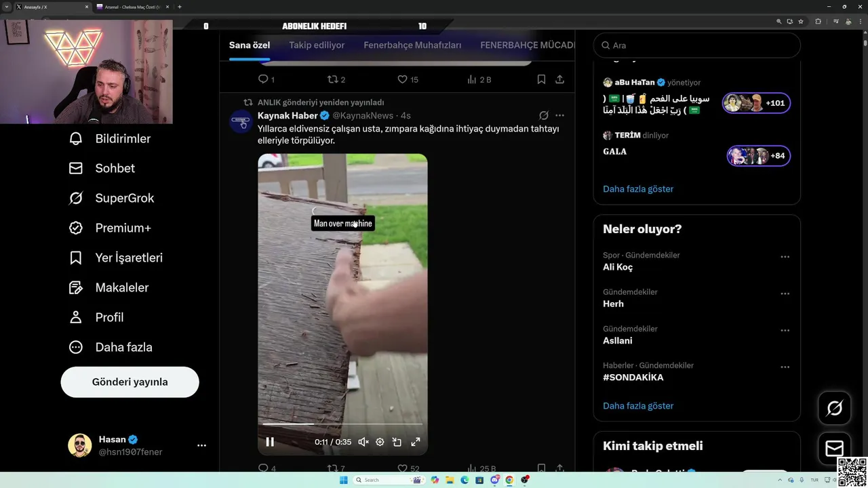The image size is (868, 488).
Task: View analytics showing 2 B views
Action: pos(479,79)
